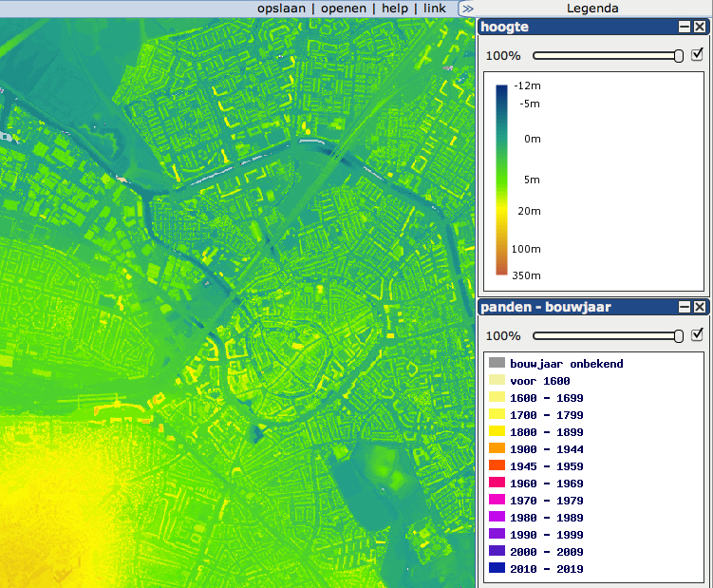Click the hoogte 100% opacity value
713x588 pixels.
pyautogui.click(x=503, y=55)
